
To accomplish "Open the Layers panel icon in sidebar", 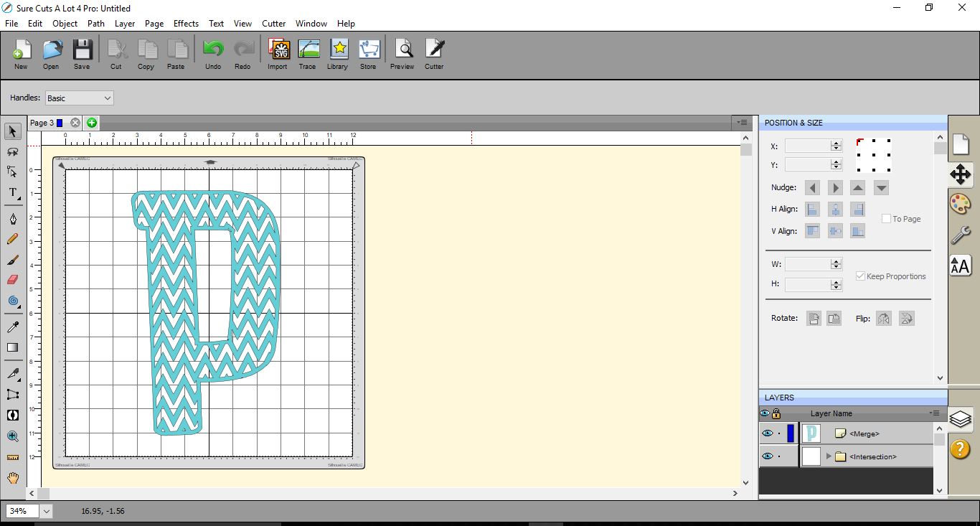I will tap(960, 418).
